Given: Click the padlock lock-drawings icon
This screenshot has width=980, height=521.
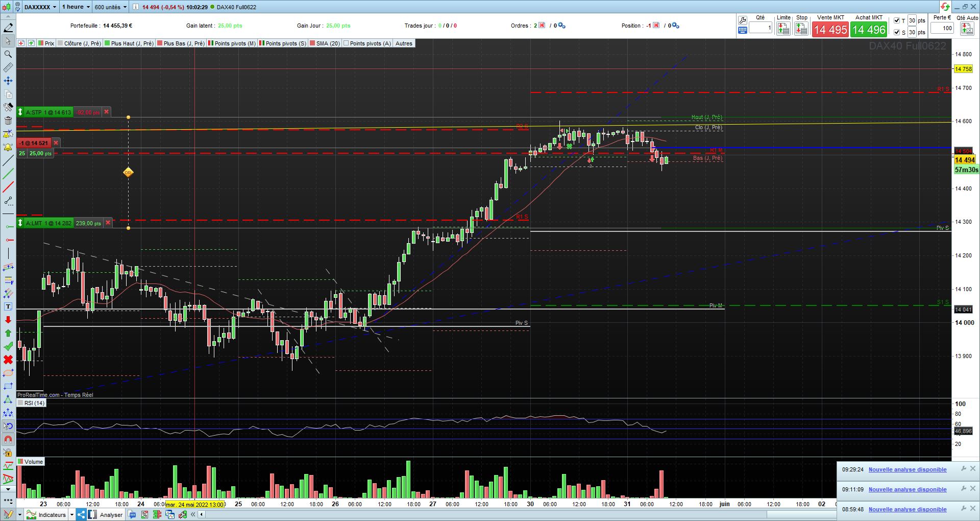Looking at the screenshot, I should point(8,453).
